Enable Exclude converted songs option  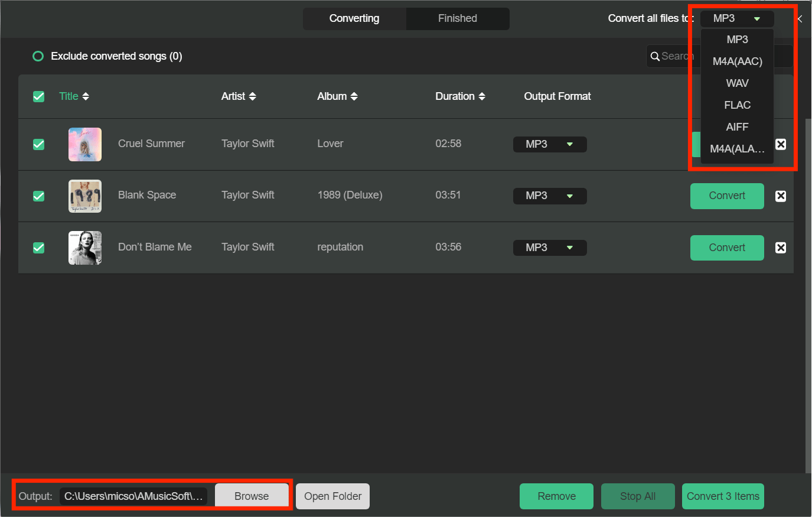tap(38, 57)
